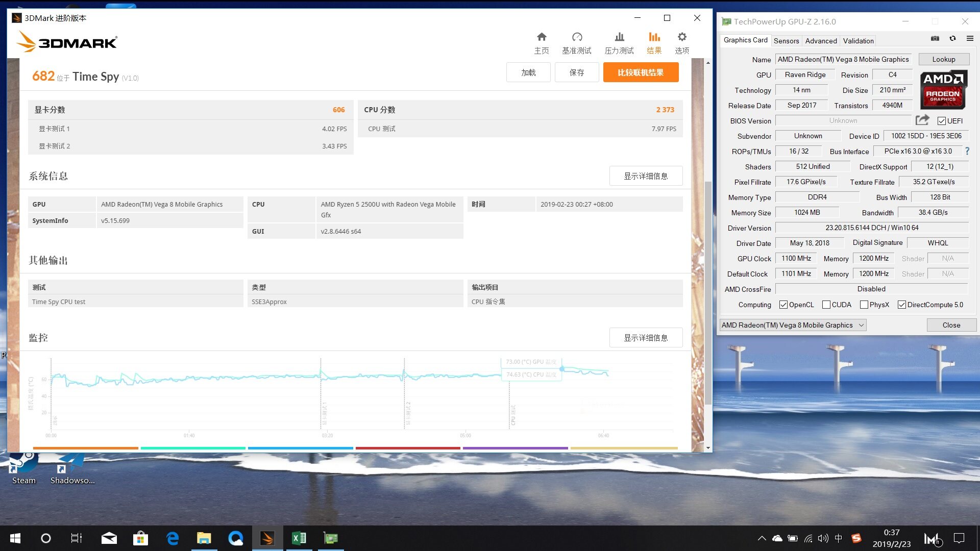The image size is (980, 551).
Task: Click the network icon in system tray
Action: click(x=808, y=538)
